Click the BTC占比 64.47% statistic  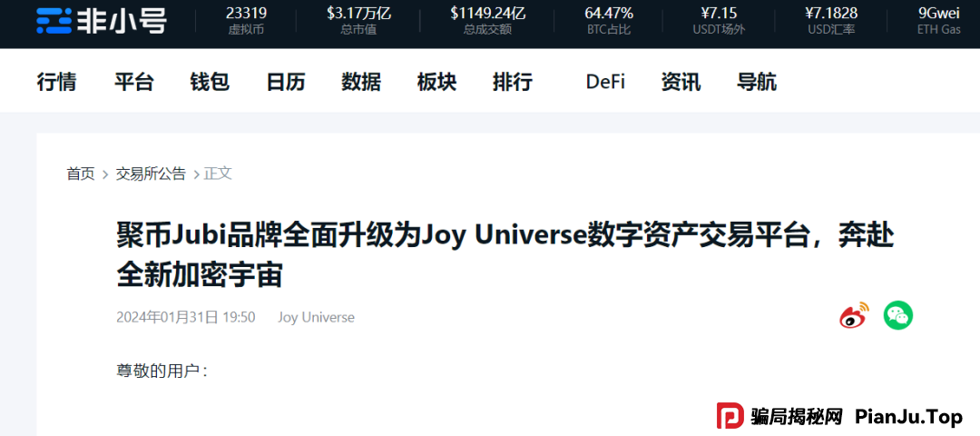(x=609, y=20)
